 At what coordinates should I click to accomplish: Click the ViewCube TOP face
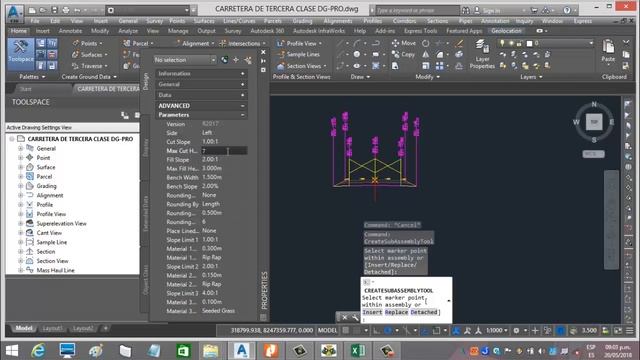[594, 122]
